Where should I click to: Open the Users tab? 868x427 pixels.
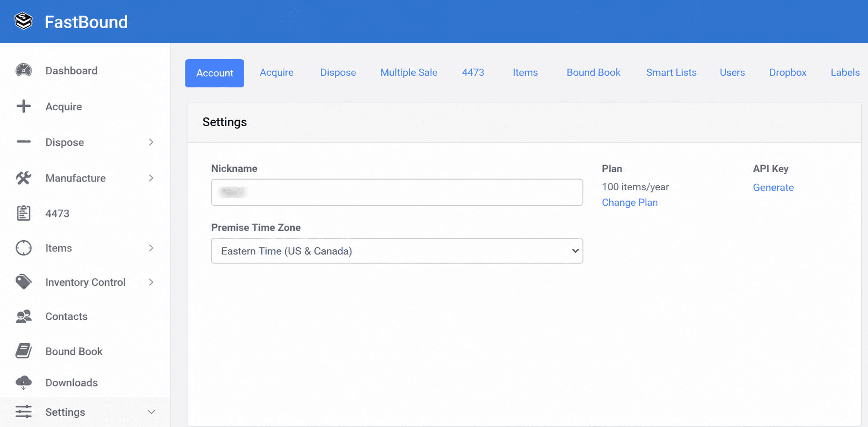click(x=732, y=72)
